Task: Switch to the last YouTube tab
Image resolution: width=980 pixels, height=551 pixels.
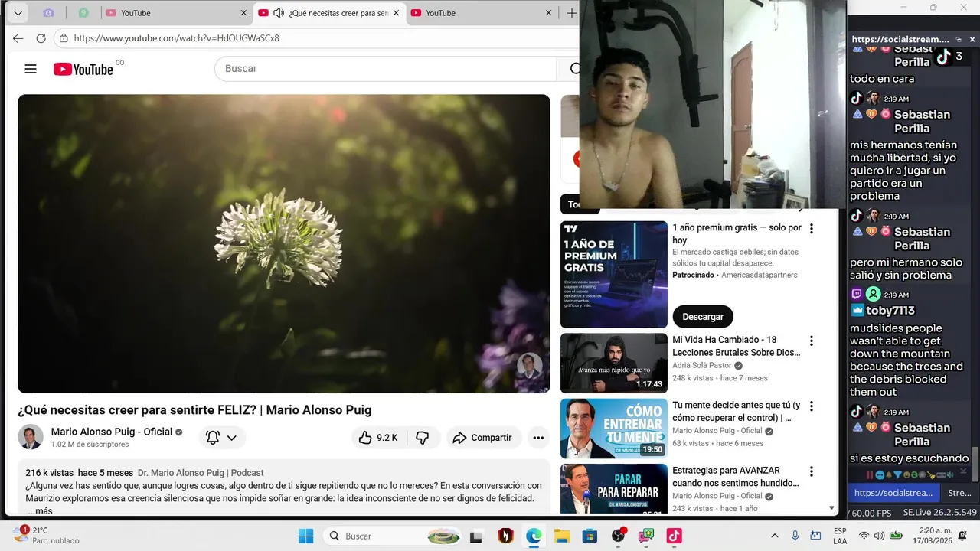Action: pos(481,13)
